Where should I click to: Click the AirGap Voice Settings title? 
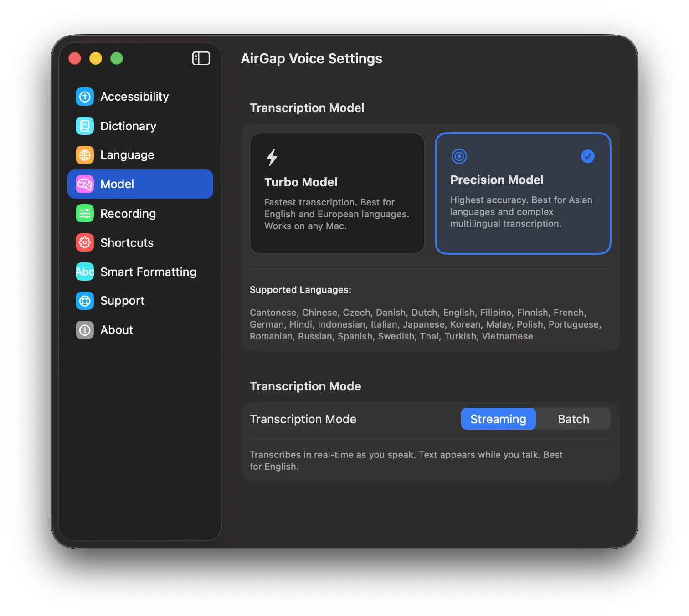point(311,58)
